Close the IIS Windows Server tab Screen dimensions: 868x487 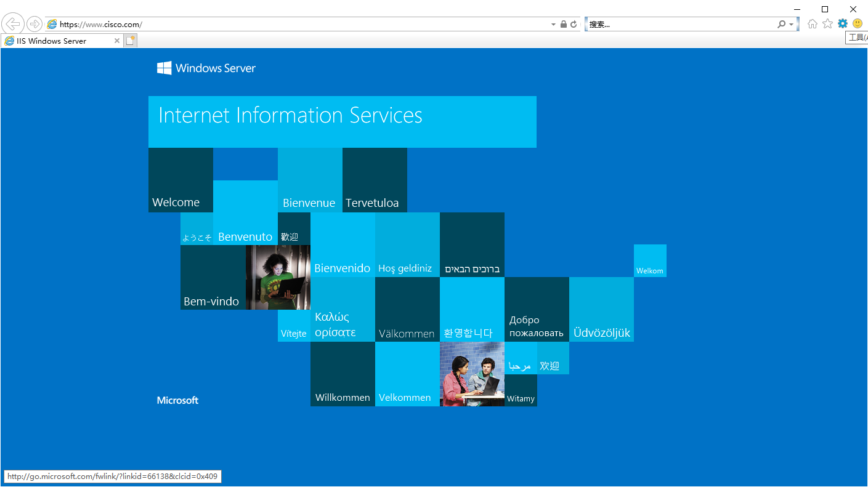point(117,41)
